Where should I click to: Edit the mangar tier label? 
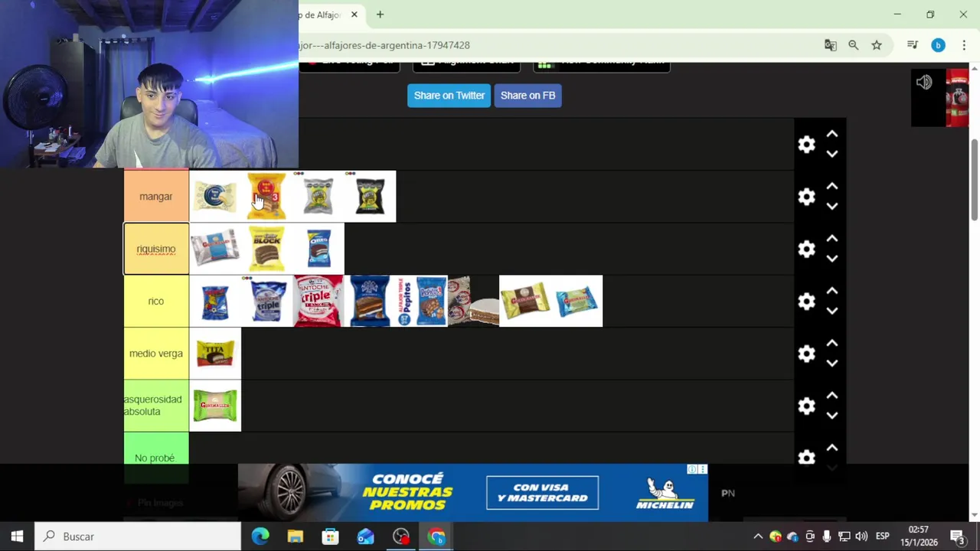(156, 197)
